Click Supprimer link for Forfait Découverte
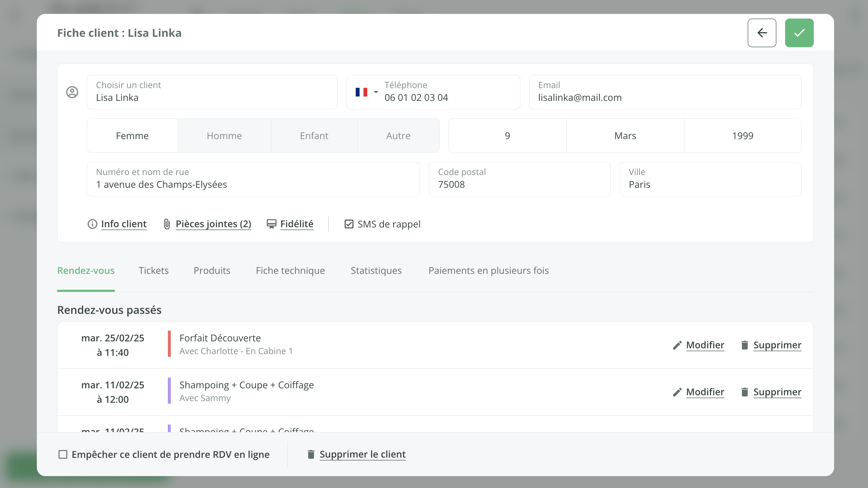The height and width of the screenshot is (488, 868). coord(777,345)
